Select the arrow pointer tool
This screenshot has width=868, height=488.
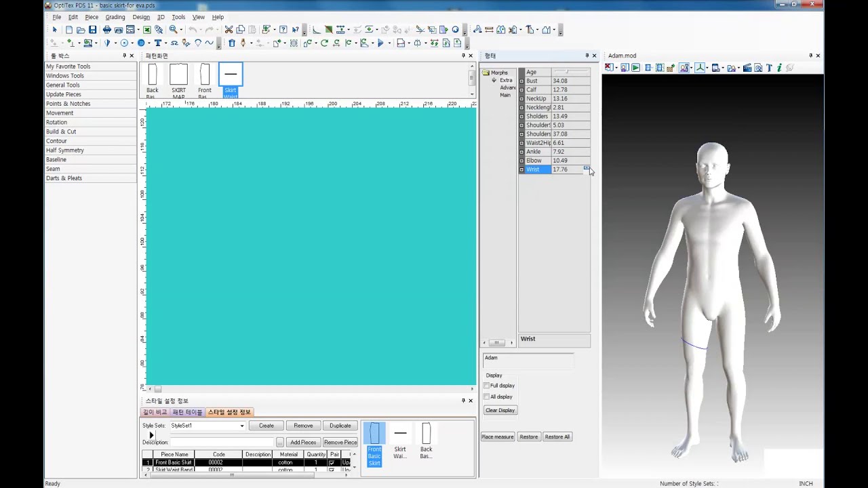click(55, 30)
